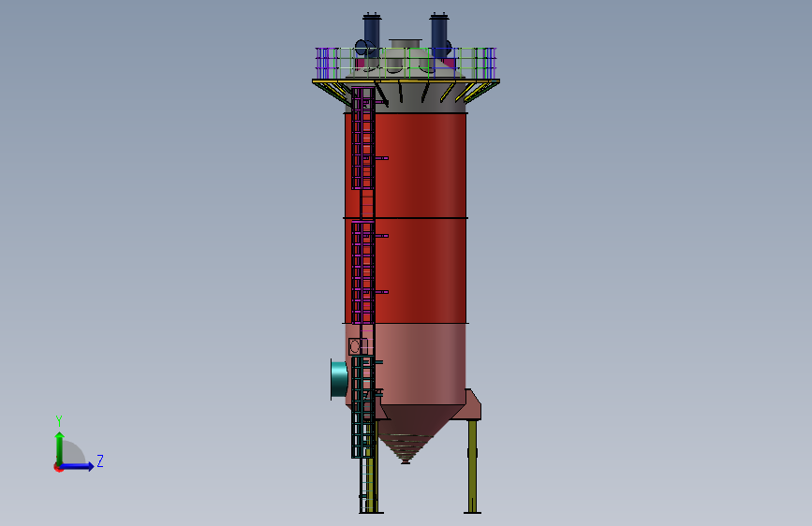Viewport: 812px width, 526px height.
Task: Click the red X axis origin dot of the triad
Action: [58, 467]
